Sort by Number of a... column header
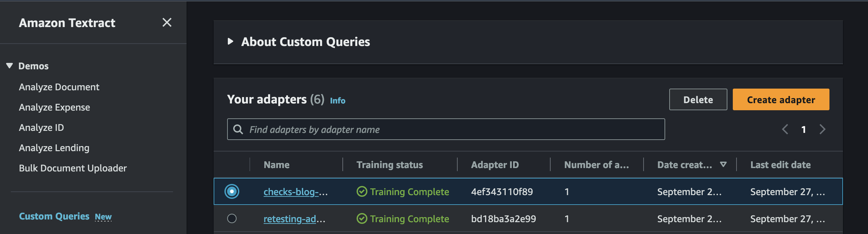Viewport: 868px width, 234px height. coord(597,165)
